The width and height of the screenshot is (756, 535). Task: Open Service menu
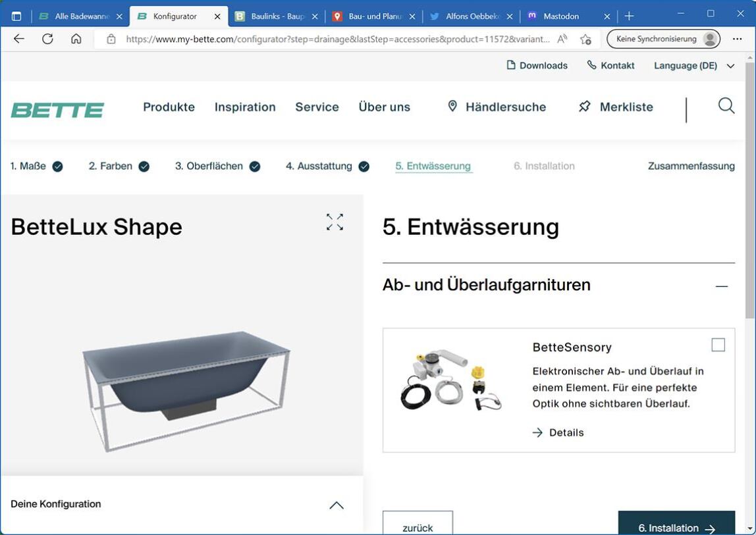[317, 107]
